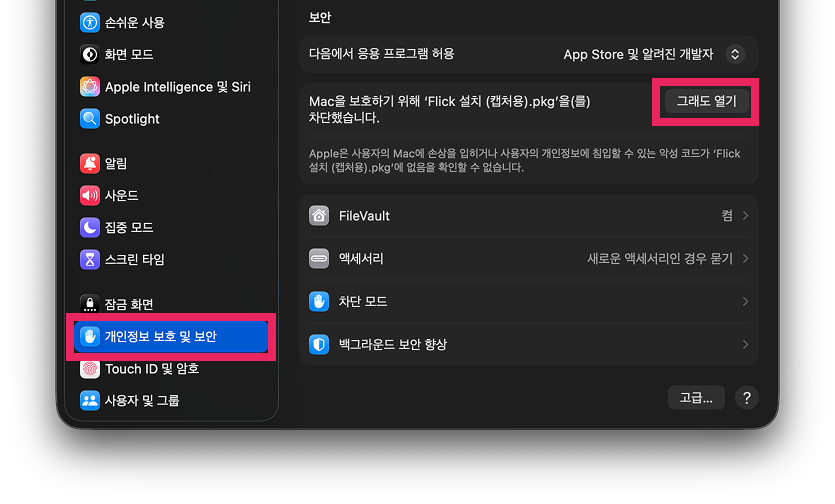The image size is (835, 504).
Task: Expand 차단 모드 row chevron
Action: click(745, 302)
